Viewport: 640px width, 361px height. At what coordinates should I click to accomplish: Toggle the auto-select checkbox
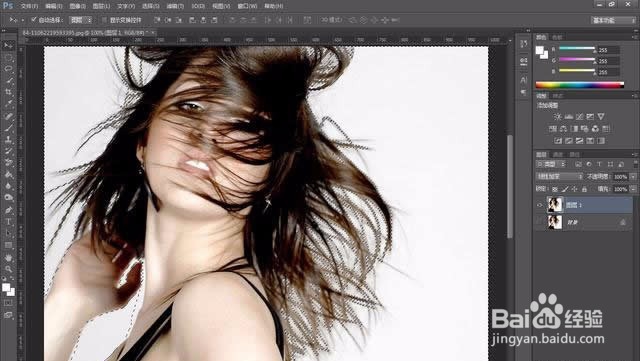(34, 19)
